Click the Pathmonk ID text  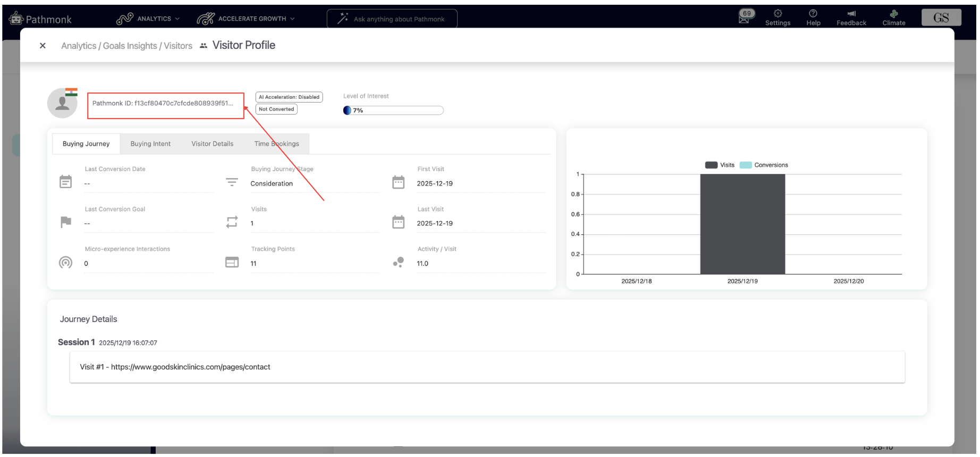coord(163,103)
